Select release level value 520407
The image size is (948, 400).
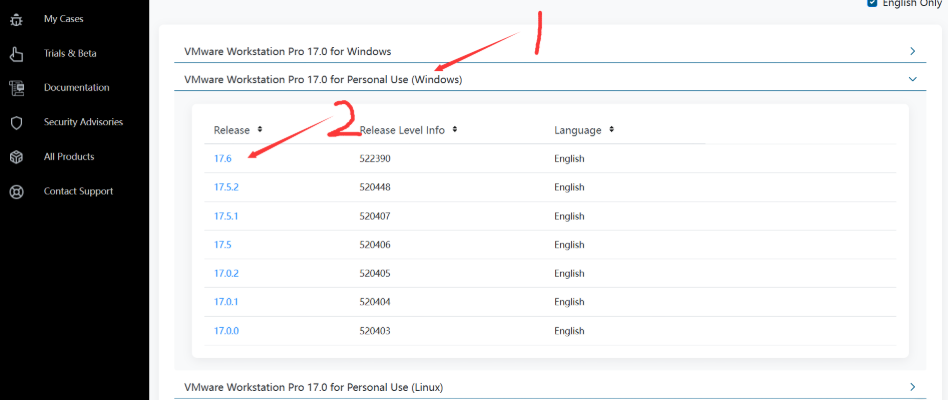(375, 216)
